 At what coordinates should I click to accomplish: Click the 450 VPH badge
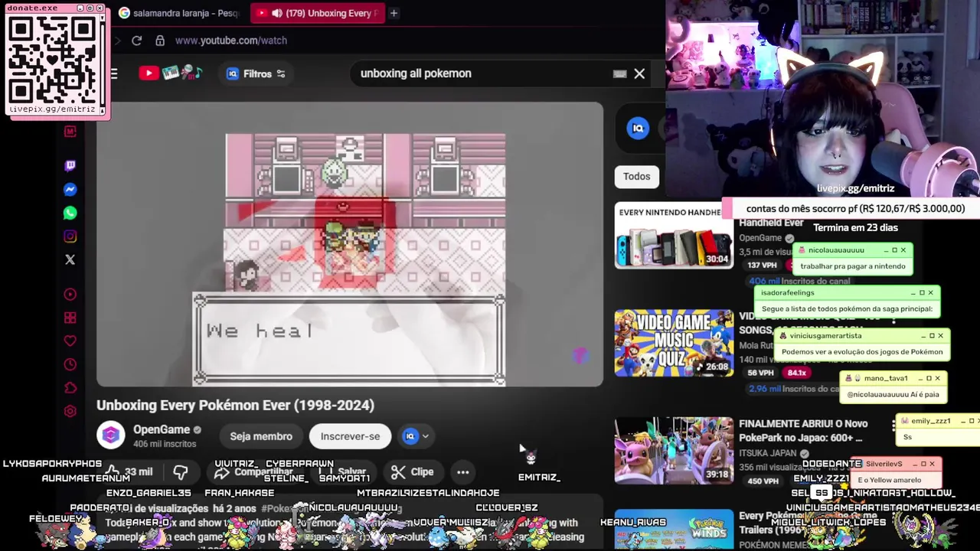pos(763,481)
